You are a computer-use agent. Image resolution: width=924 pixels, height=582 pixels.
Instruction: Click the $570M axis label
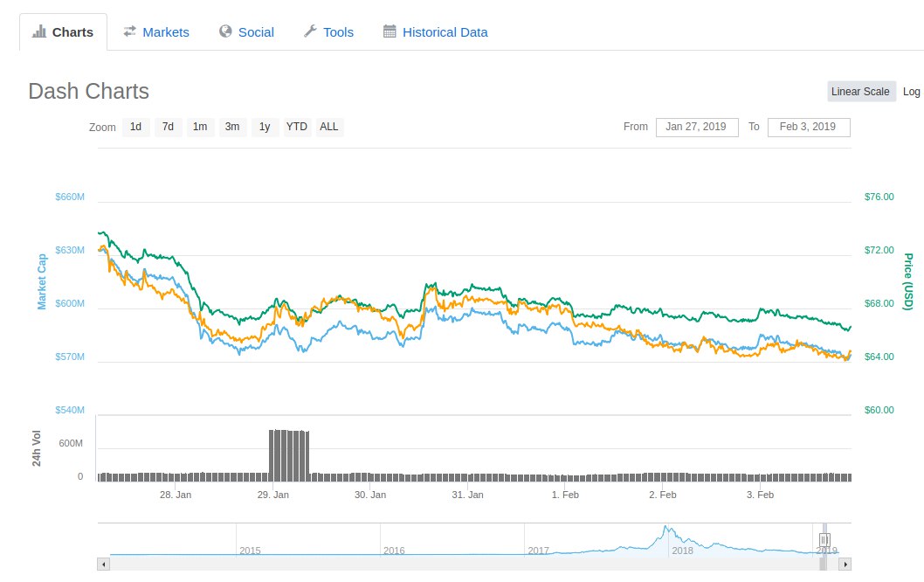(x=70, y=357)
